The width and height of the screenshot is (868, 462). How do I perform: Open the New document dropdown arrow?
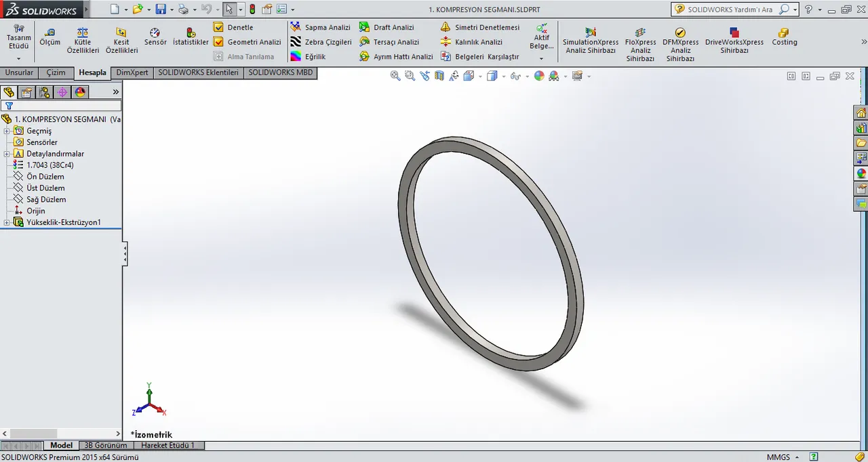click(125, 10)
